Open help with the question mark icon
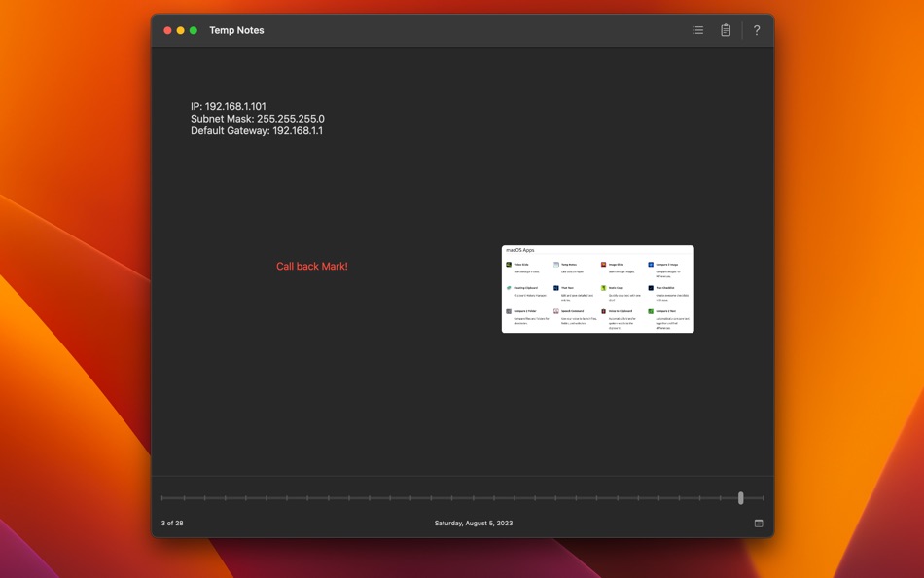 click(757, 30)
